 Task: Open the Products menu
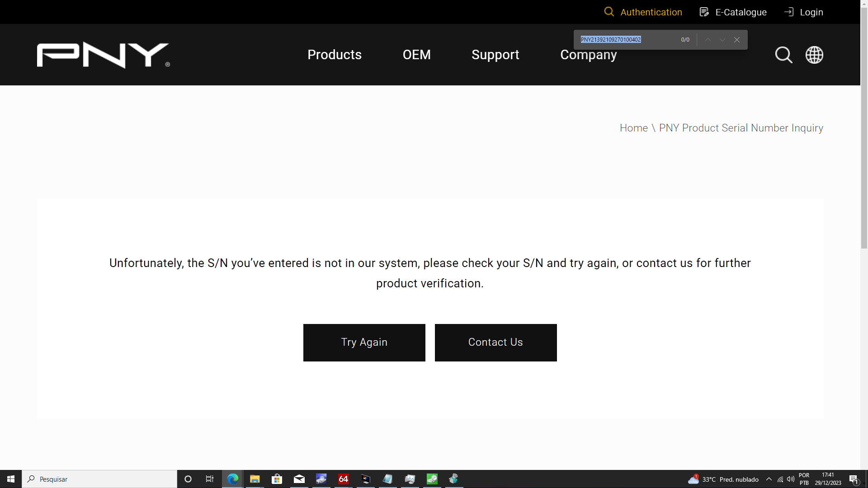tap(335, 55)
